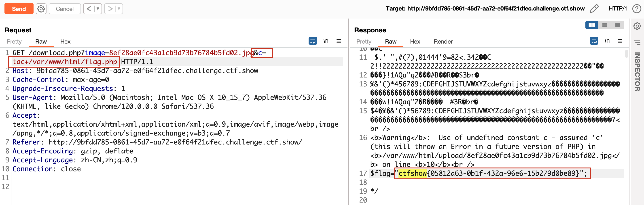Click the Accept-Encoding header name
644x205 pixels.
pos(42,151)
